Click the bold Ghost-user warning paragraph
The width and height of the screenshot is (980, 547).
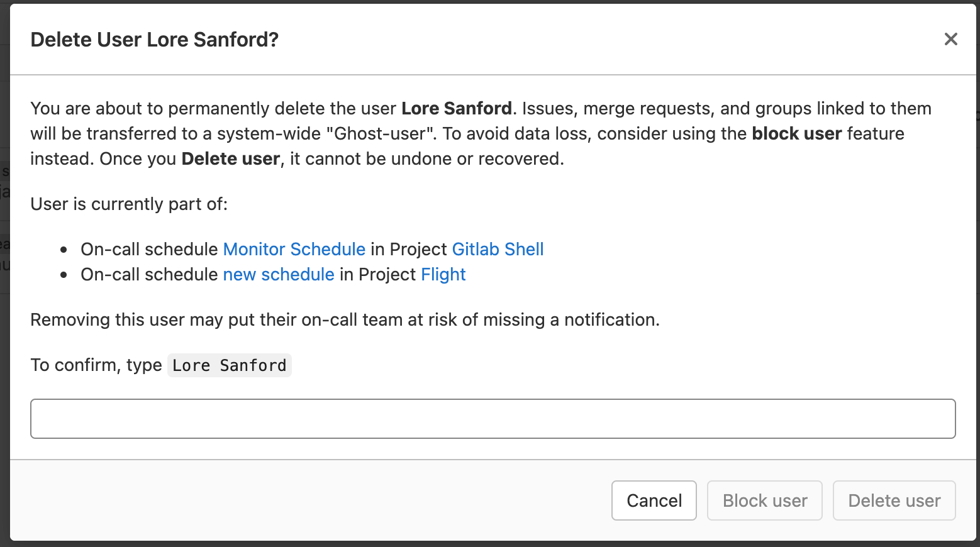pyautogui.click(x=481, y=133)
